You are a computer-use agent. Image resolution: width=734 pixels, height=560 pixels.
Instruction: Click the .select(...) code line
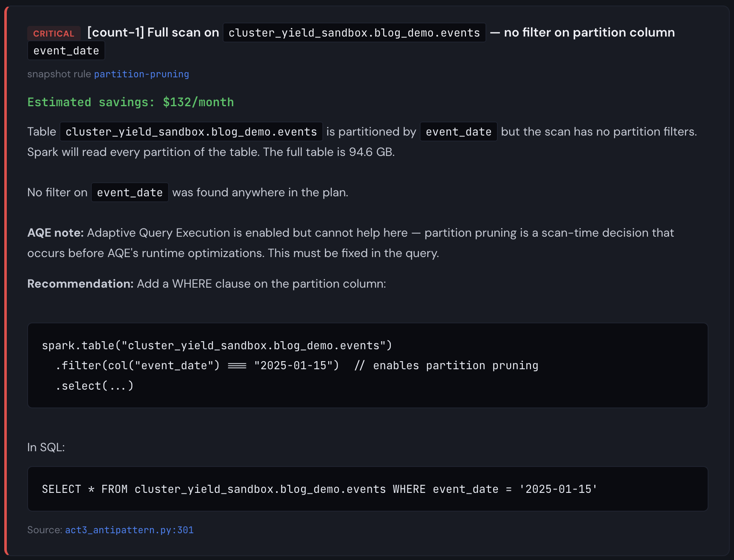click(95, 386)
